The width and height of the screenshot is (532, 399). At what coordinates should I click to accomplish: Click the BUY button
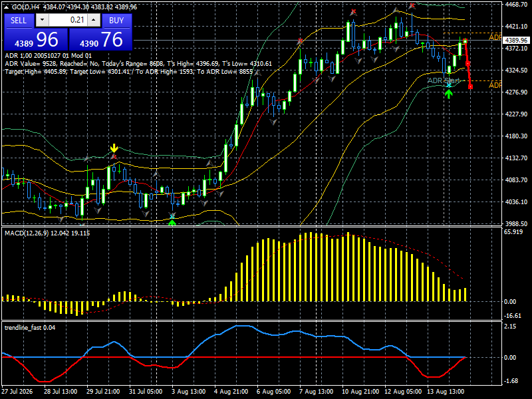tap(116, 21)
